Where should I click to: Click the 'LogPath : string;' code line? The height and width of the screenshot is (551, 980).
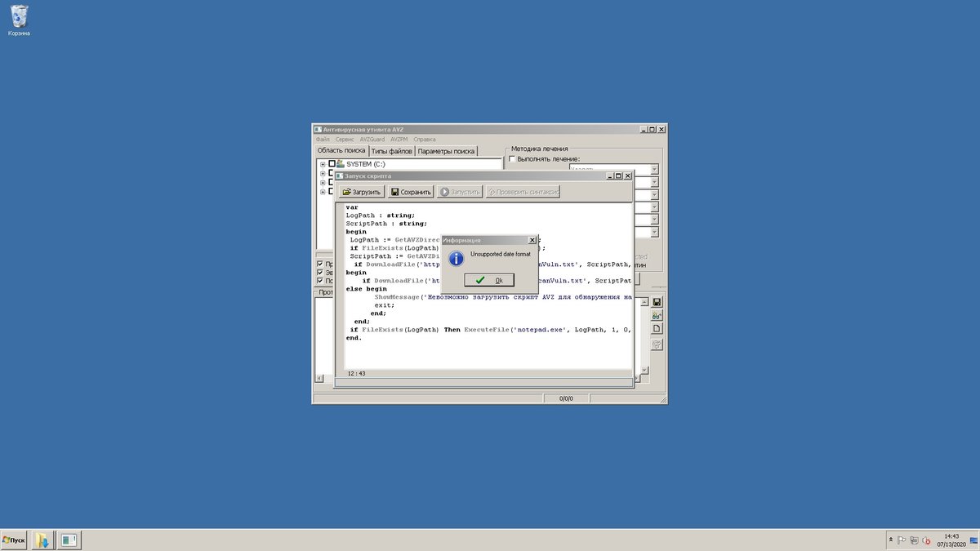(x=381, y=216)
